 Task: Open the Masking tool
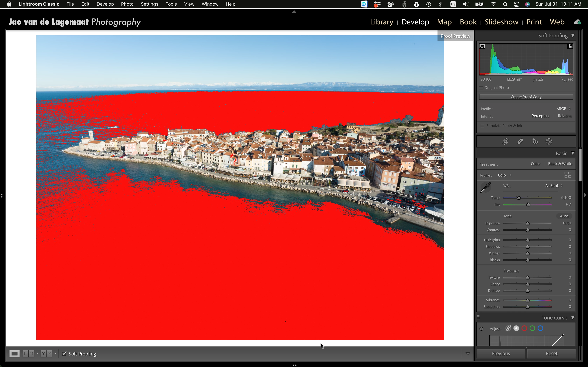click(x=549, y=142)
